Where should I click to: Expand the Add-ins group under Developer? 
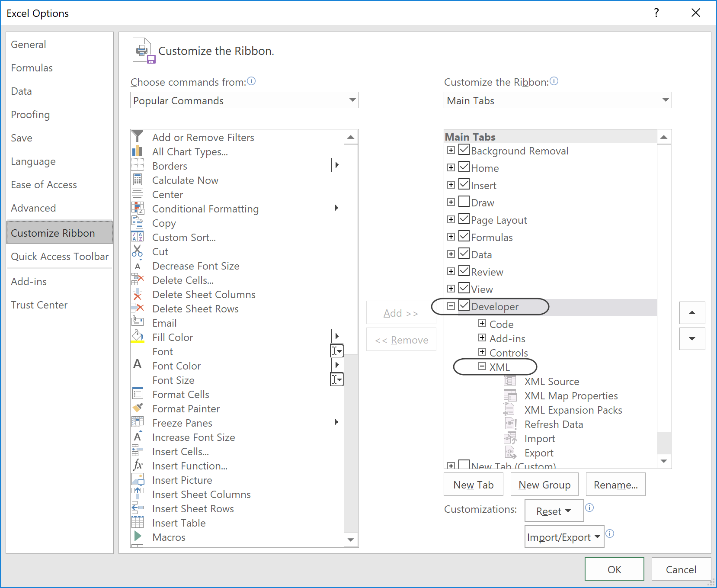click(x=482, y=337)
